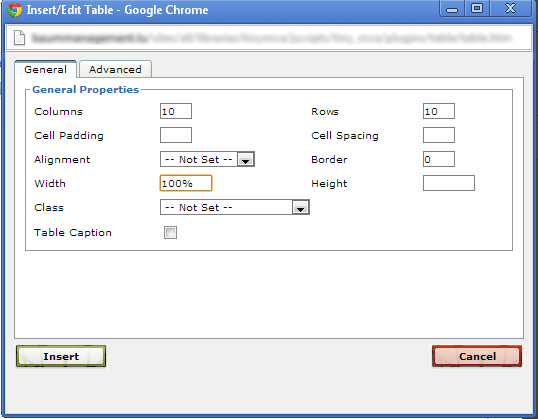Focus the Rows input field

click(439, 111)
